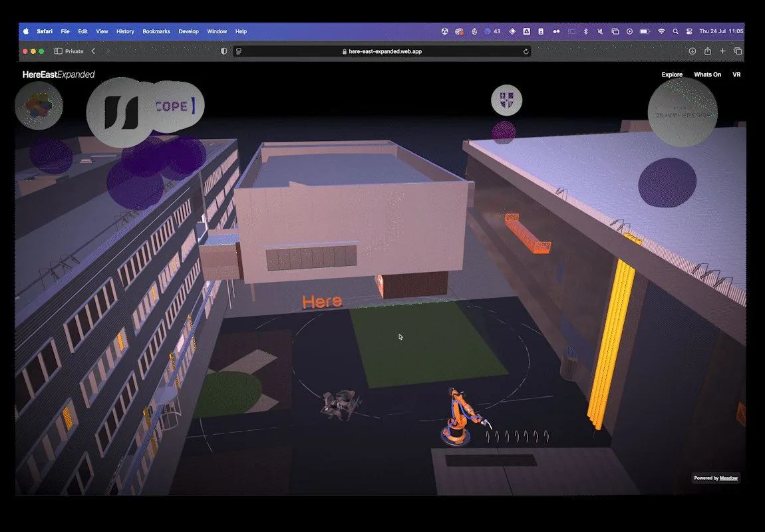Click the Explore navigation button
The height and width of the screenshot is (532, 765).
(671, 74)
